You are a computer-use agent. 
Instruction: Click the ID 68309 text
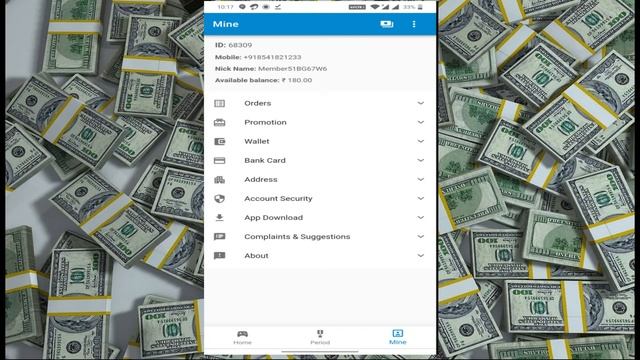click(233, 45)
